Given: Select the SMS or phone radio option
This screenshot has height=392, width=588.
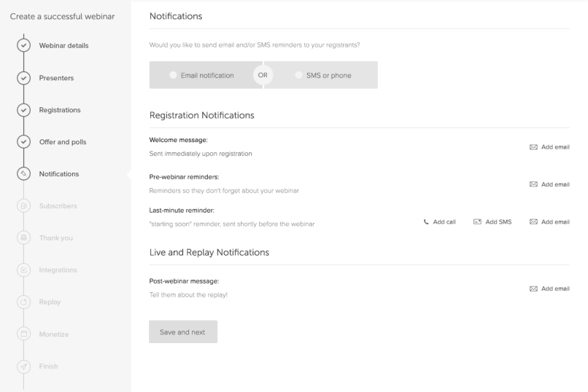Looking at the screenshot, I should click(299, 75).
